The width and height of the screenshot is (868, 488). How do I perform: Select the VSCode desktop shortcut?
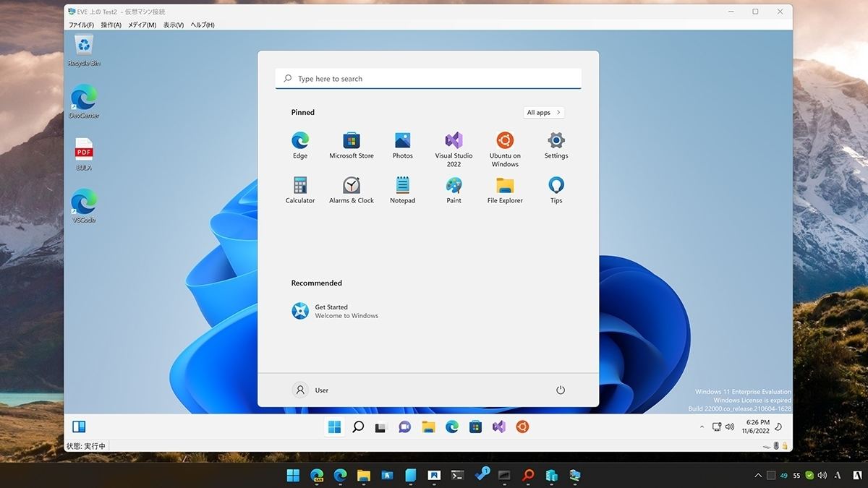(x=84, y=206)
